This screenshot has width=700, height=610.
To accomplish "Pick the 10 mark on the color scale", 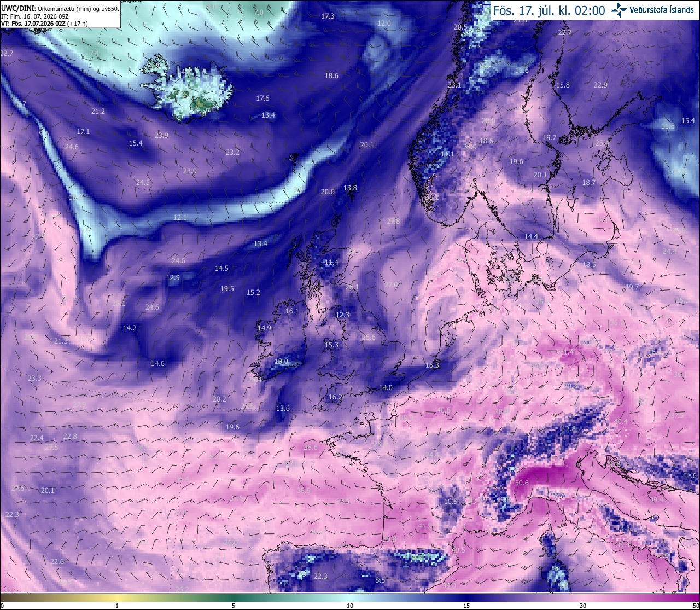I will pos(350,606).
